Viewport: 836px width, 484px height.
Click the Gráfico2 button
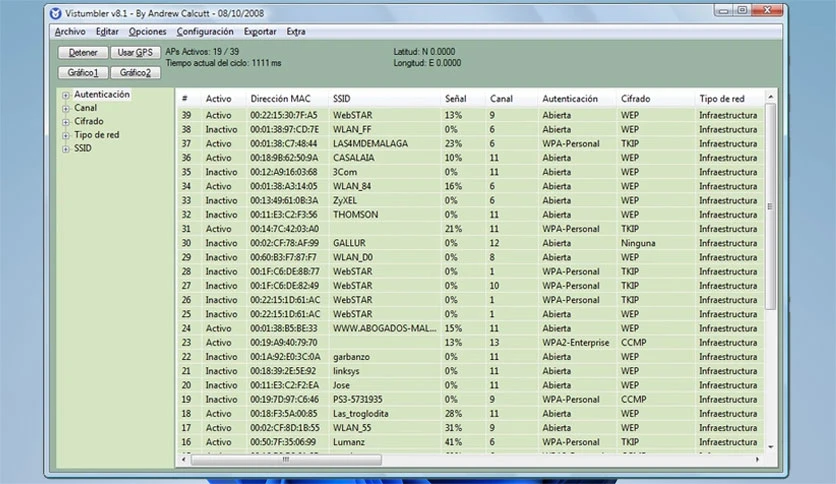(x=135, y=72)
